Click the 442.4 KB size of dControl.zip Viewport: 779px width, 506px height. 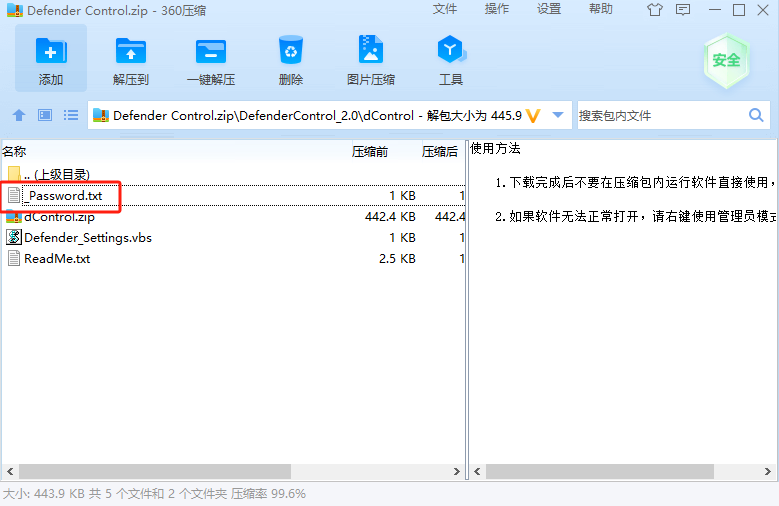(390, 217)
